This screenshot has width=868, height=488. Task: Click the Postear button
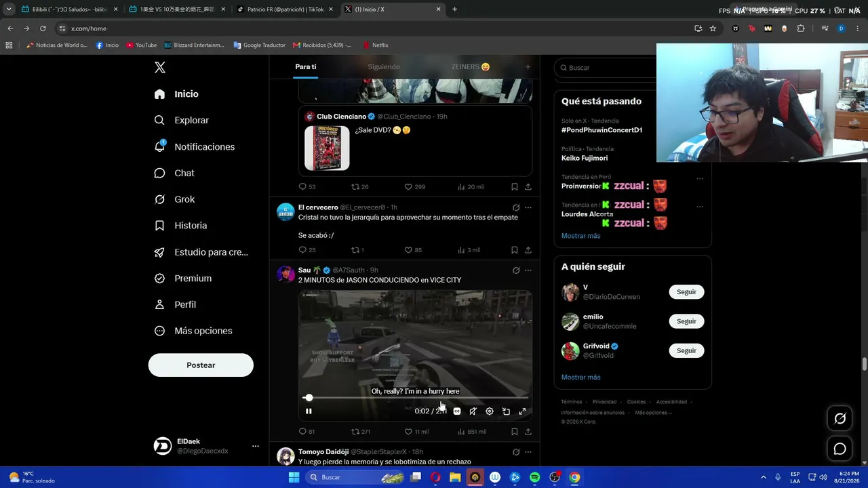pos(201,365)
